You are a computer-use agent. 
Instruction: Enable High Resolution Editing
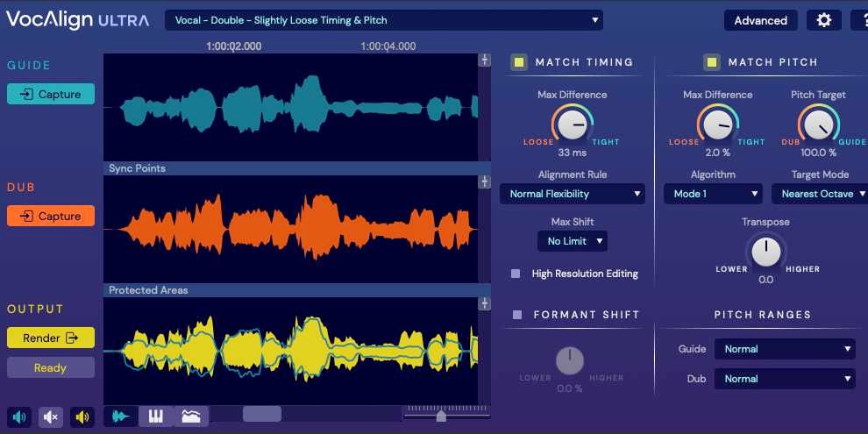point(516,274)
